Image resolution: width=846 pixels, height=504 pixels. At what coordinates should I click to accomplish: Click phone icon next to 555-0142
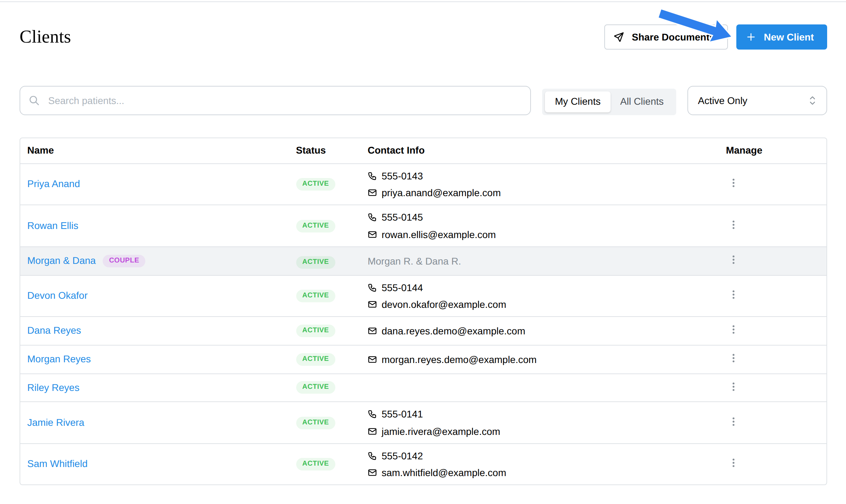pyautogui.click(x=372, y=456)
